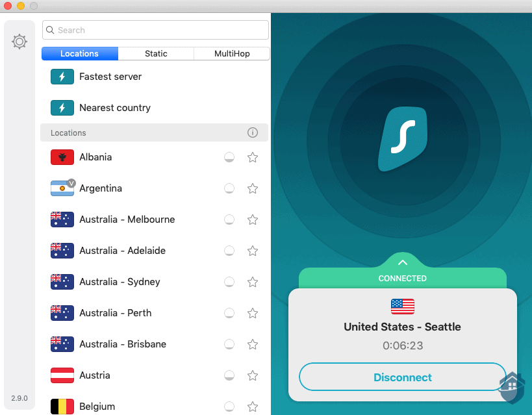Click the Argentina flag icon
532x415 pixels.
tap(62, 188)
